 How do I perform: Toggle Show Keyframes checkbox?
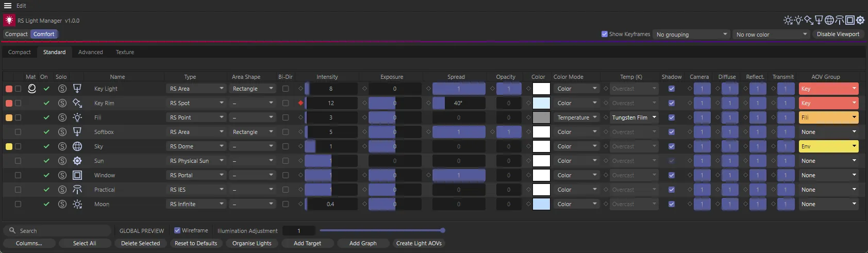tap(605, 34)
